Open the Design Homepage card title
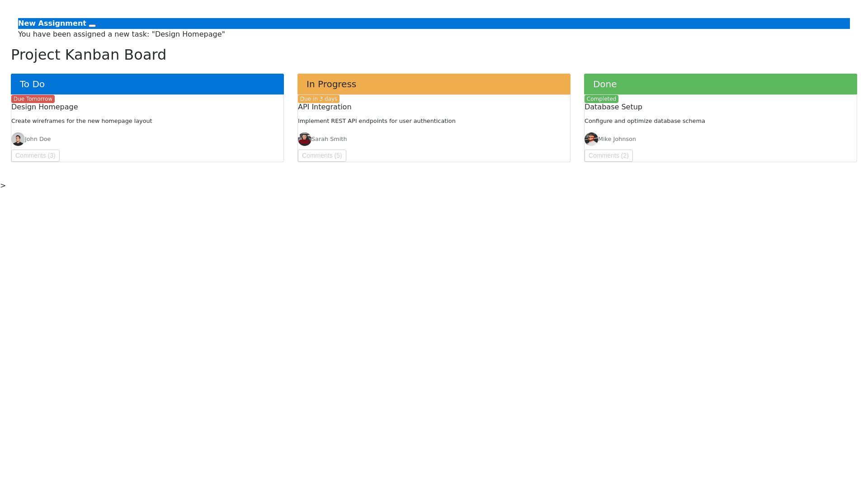This screenshot has height=488, width=868. 45,107
